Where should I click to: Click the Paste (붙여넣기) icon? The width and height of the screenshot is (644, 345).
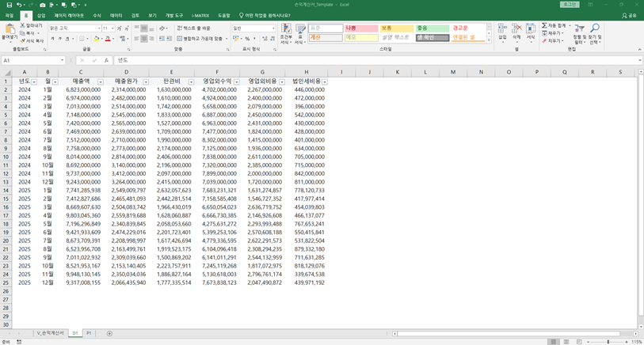click(x=9, y=30)
